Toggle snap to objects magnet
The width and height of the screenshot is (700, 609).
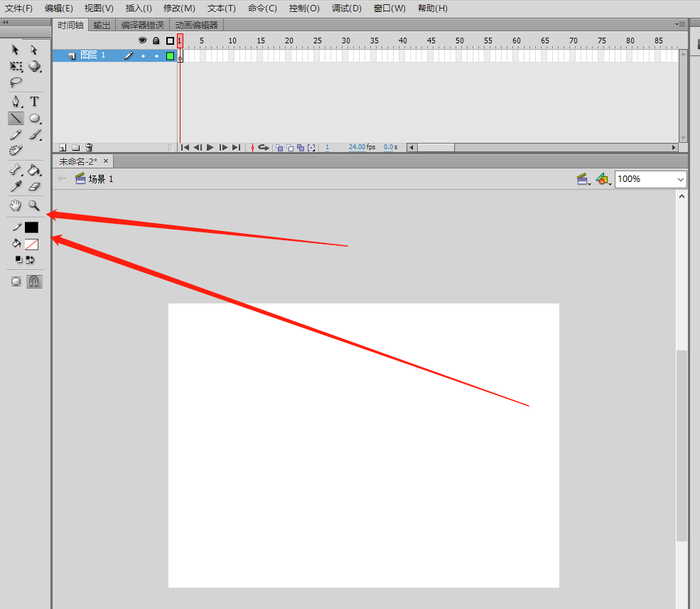point(34,281)
